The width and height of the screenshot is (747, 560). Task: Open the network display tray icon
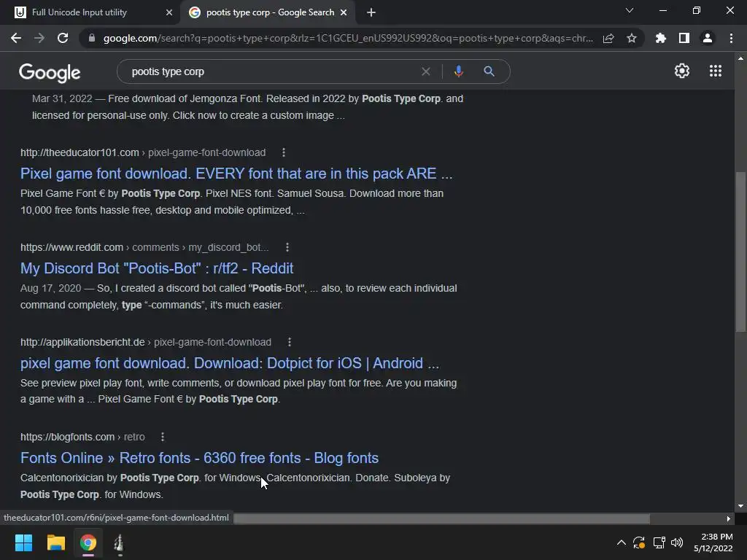pos(659,542)
